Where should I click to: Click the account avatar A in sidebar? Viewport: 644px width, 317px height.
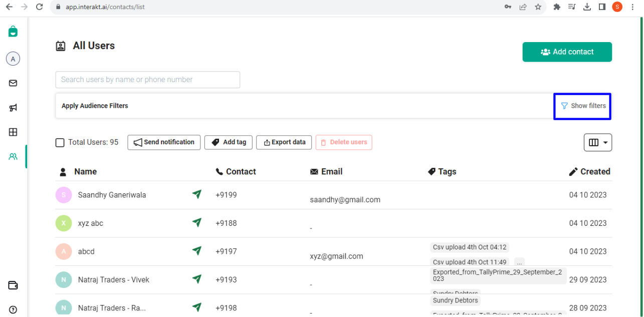point(13,59)
